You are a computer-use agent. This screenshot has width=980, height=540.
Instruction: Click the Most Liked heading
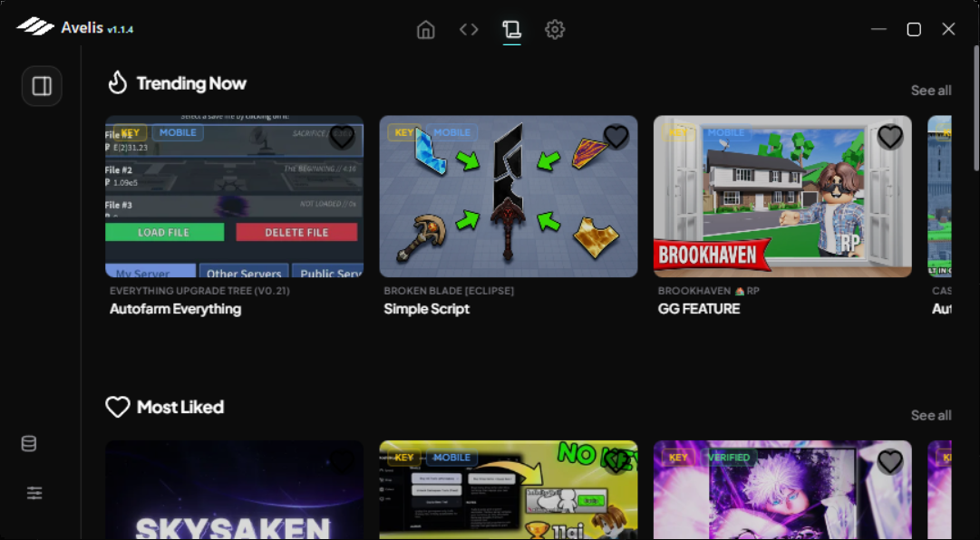click(180, 407)
